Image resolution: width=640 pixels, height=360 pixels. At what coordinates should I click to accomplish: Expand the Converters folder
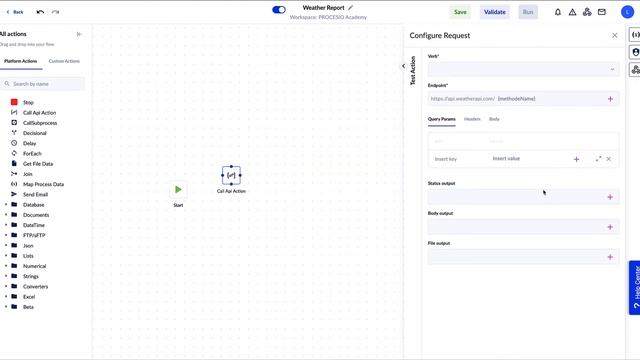[6, 286]
